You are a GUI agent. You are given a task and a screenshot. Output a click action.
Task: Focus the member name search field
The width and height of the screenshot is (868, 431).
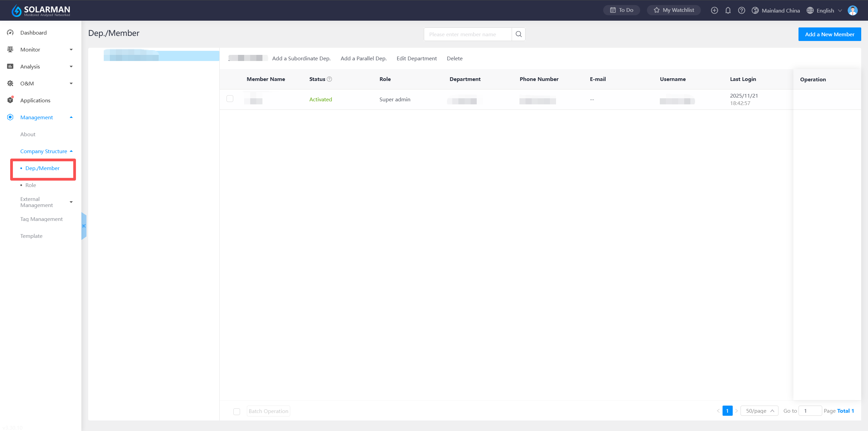coord(468,34)
